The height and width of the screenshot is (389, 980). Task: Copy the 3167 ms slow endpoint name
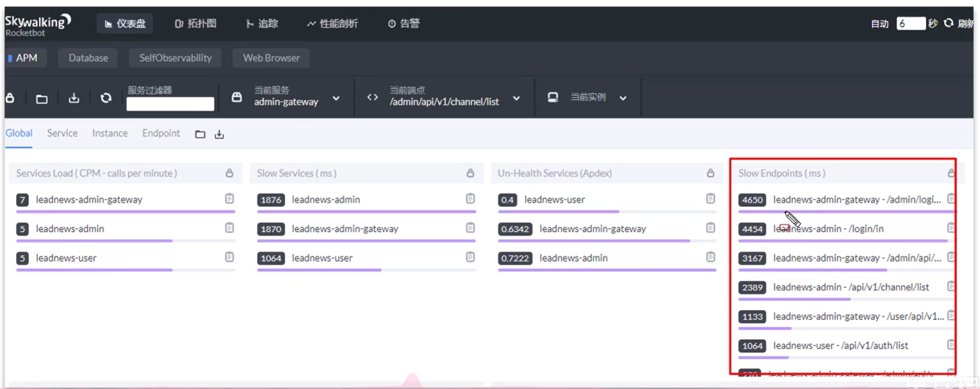pos(951,257)
